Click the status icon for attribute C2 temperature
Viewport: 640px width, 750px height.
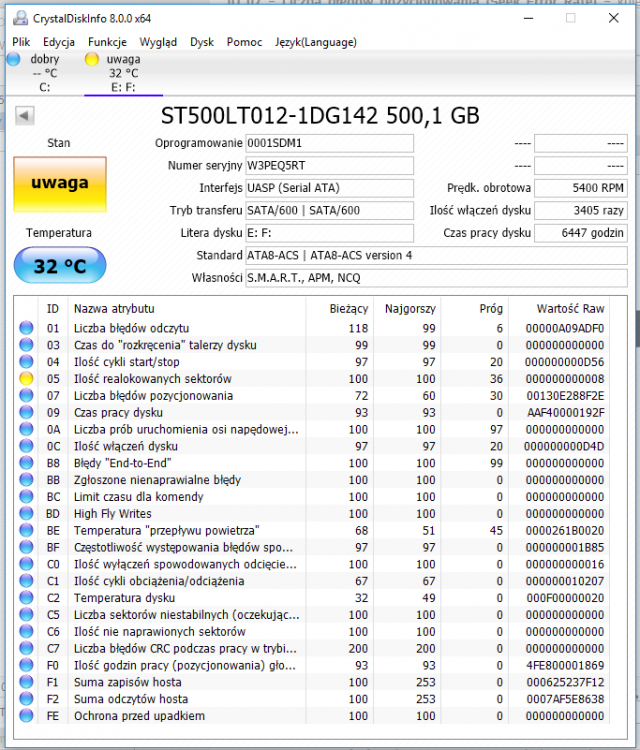(27, 598)
